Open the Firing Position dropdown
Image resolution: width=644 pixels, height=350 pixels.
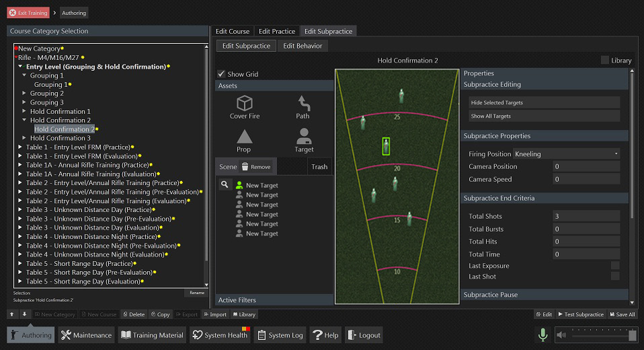[x=566, y=154]
